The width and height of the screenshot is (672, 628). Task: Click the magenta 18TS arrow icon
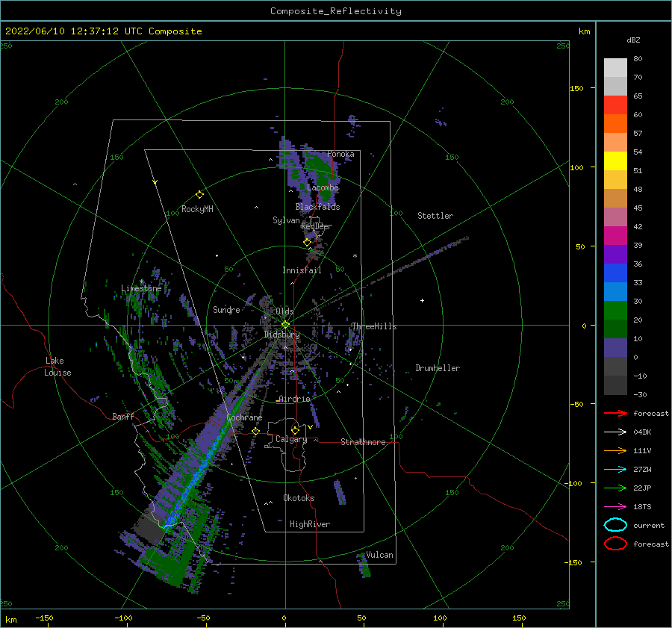pos(615,507)
